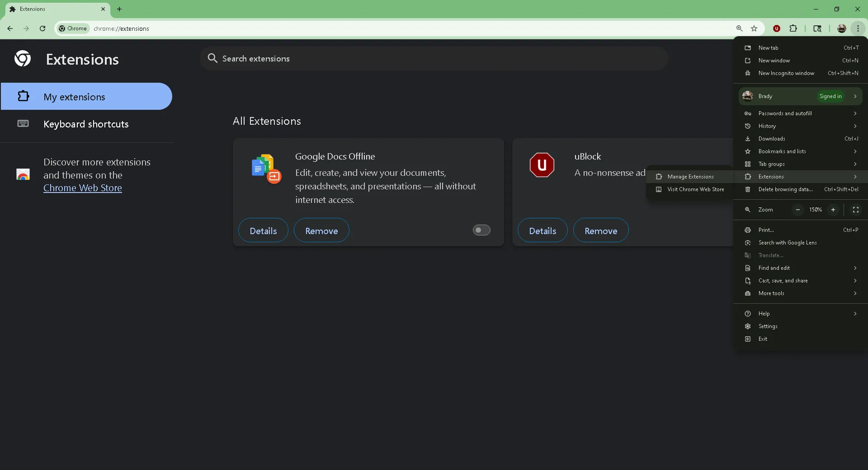The image size is (868, 470).
Task: Open the three-dot Chrome menu button
Action: point(858,28)
